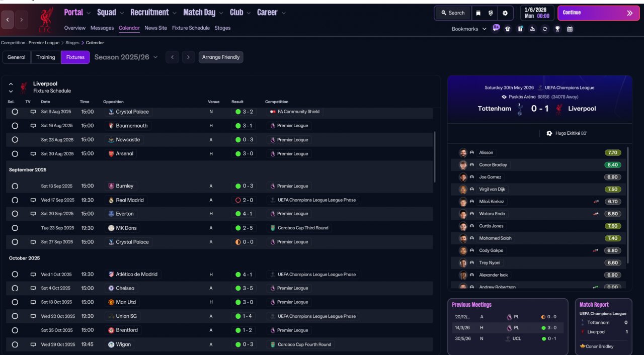Click the FA Community Shield competition icon
Image resolution: width=644 pixels, height=355 pixels.
coord(273,112)
